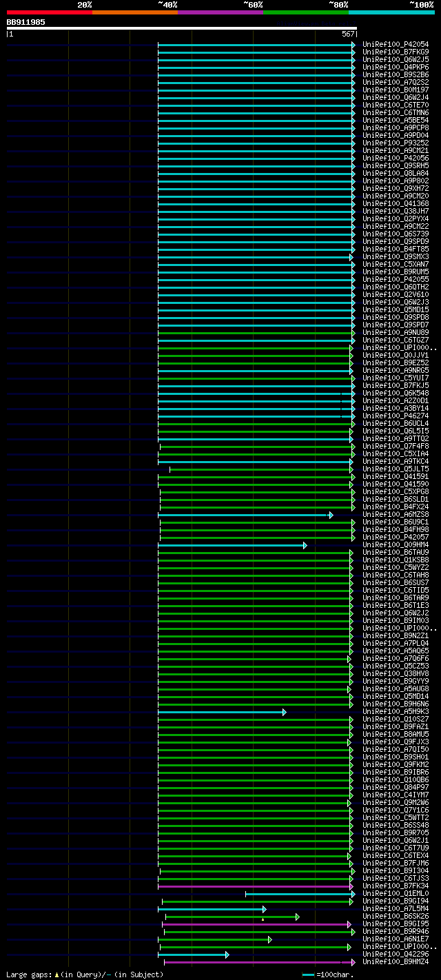Open hit UniRef100_Q4PKP6
The height and width of the screenshot is (980, 441).
click(396, 68)
